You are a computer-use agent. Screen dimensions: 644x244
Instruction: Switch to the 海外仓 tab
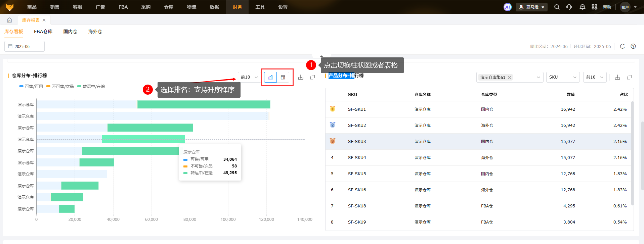[95, 32]
